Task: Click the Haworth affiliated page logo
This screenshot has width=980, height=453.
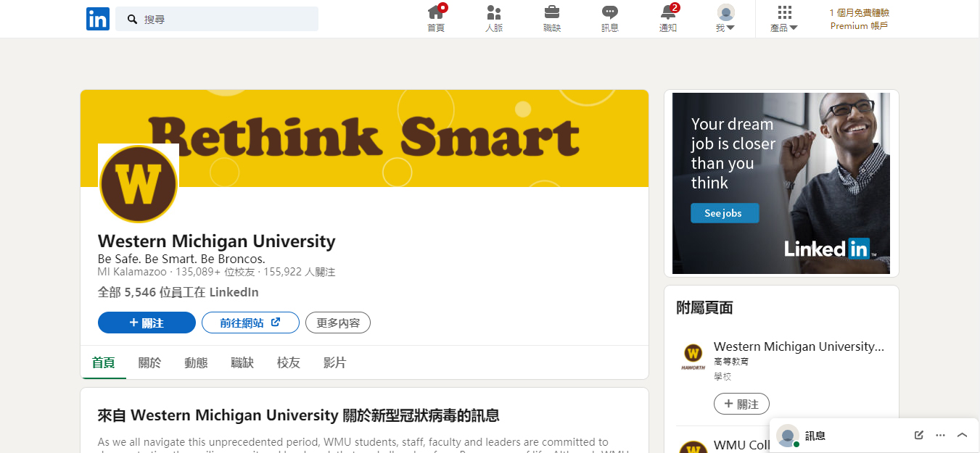Action: (x=693, y=356)
